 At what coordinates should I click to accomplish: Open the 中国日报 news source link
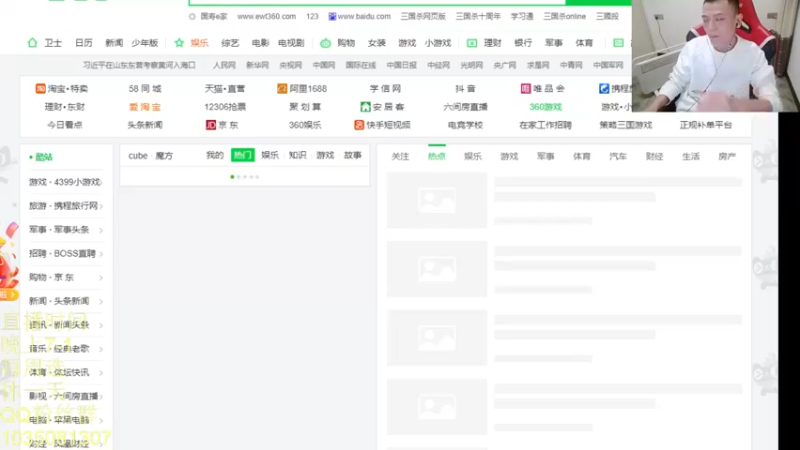click(x=402, y=65)
